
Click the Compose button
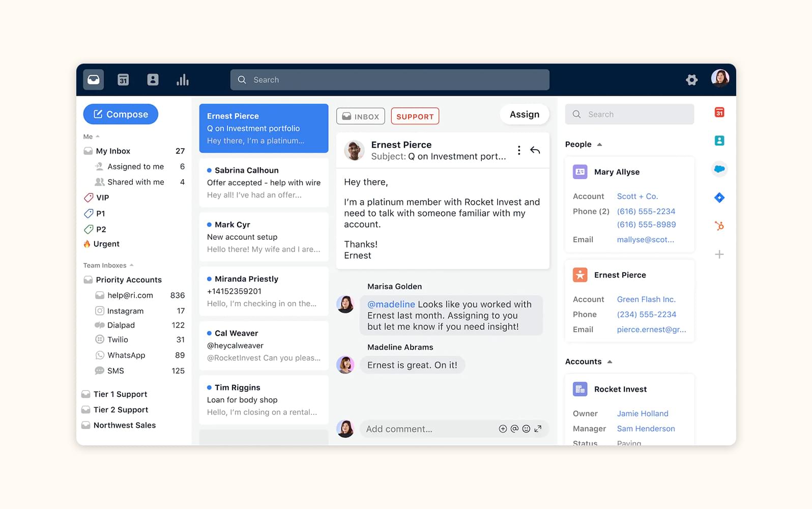click(121, 115)
